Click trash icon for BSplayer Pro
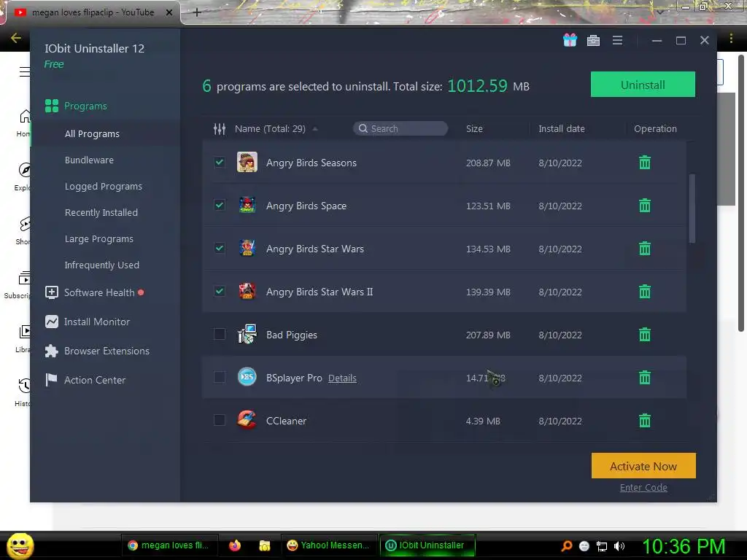Image resolution: width=747 pixels, height=560 pixels. pos(645,377)
